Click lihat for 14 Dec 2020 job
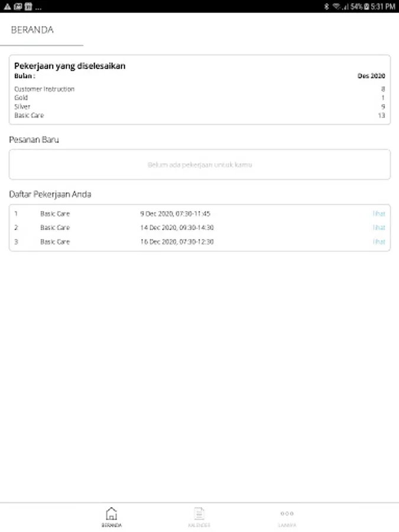 coord(379,228)
